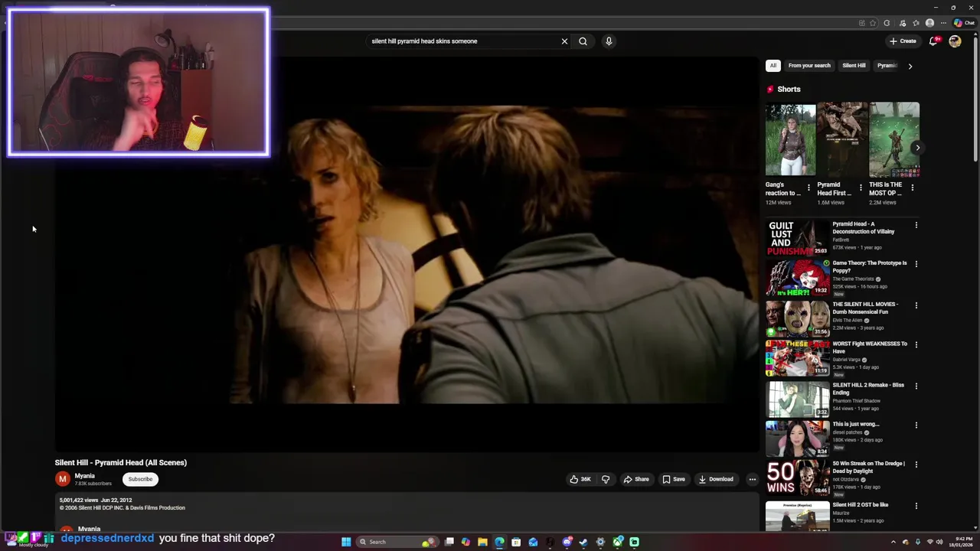980x551 pixels.
Task: Open the taskbar volume control icon
Action: tap(939, 542)
